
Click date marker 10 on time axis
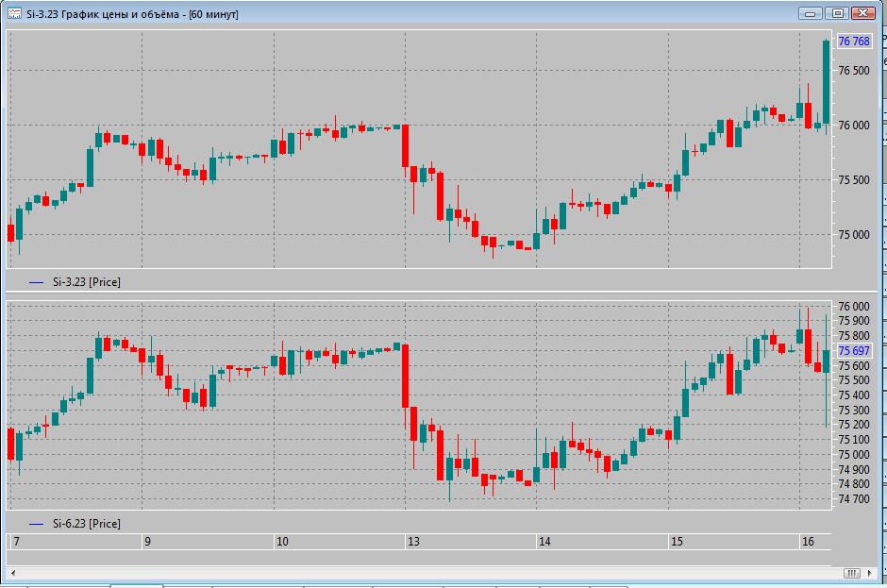(282, 542)
